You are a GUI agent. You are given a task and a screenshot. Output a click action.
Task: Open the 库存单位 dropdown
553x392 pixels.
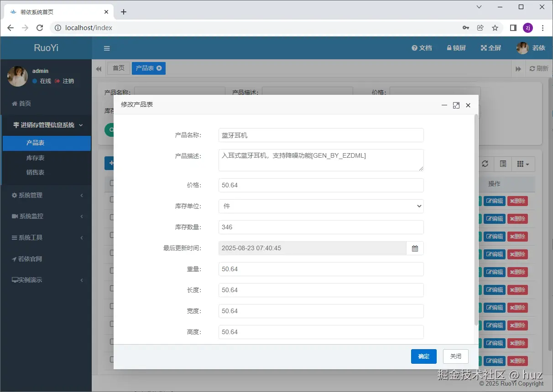coord(321,206)
